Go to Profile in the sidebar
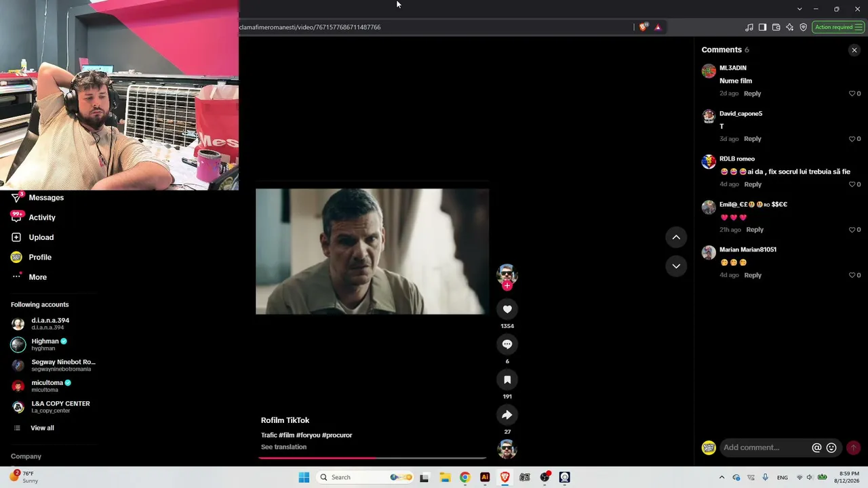Screen dimensions: 868x488 coord(40,258)
